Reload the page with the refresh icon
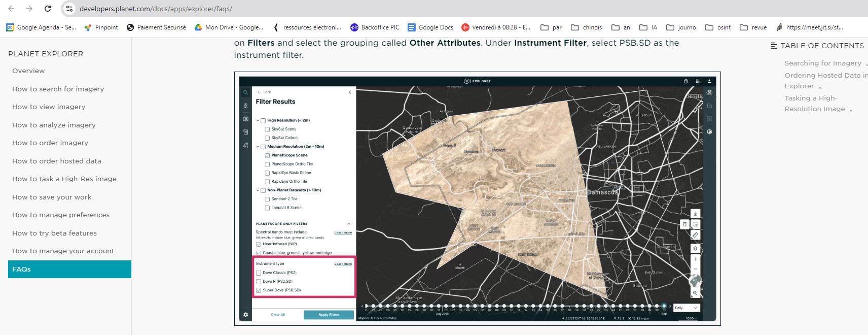 (48, 9)
